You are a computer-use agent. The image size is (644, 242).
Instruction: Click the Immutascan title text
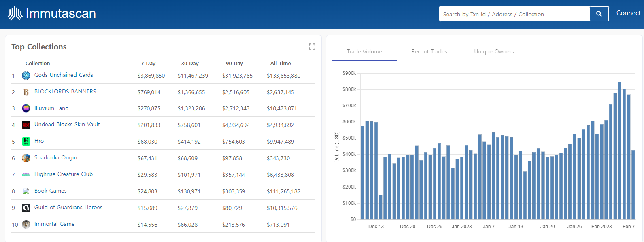[x=61, y=13]
